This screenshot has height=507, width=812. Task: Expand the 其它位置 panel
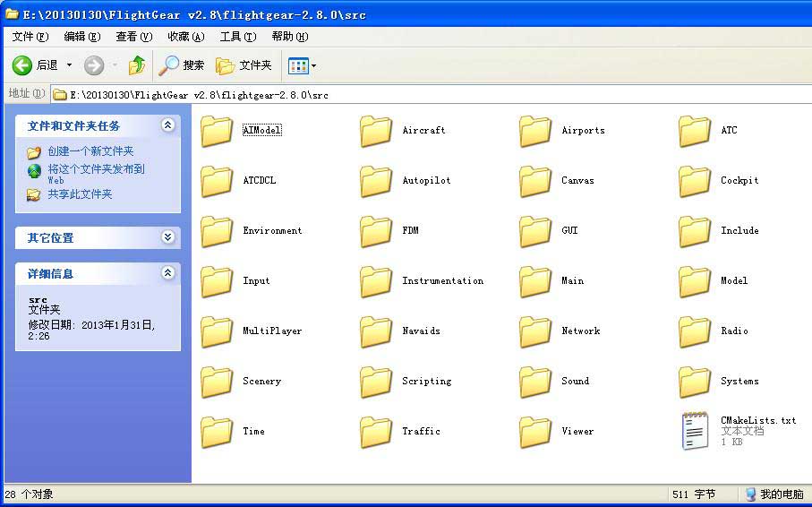pyautogui.click(x=167, y=236)
